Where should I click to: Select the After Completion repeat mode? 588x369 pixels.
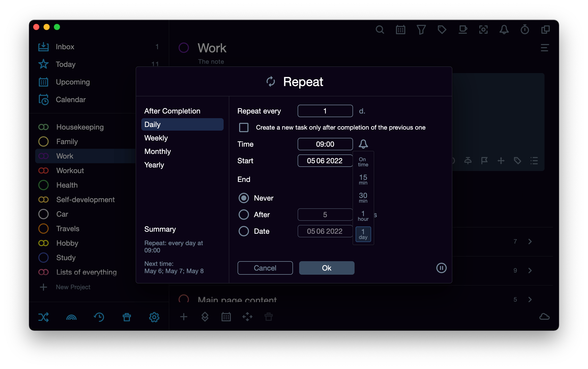click(182, 111)
